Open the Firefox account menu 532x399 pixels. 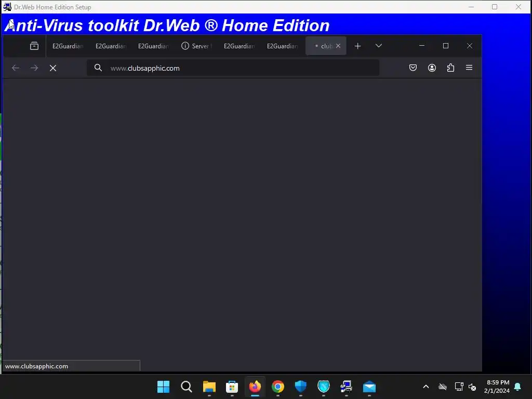432,68
